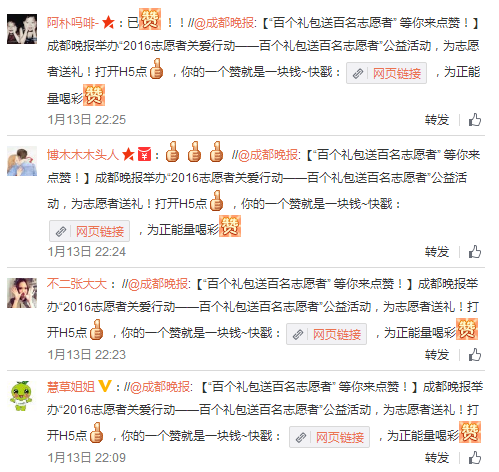The image size is (499, 472).
Task: Click 转发 on the 22:24 comment
Action: point(437,252)
